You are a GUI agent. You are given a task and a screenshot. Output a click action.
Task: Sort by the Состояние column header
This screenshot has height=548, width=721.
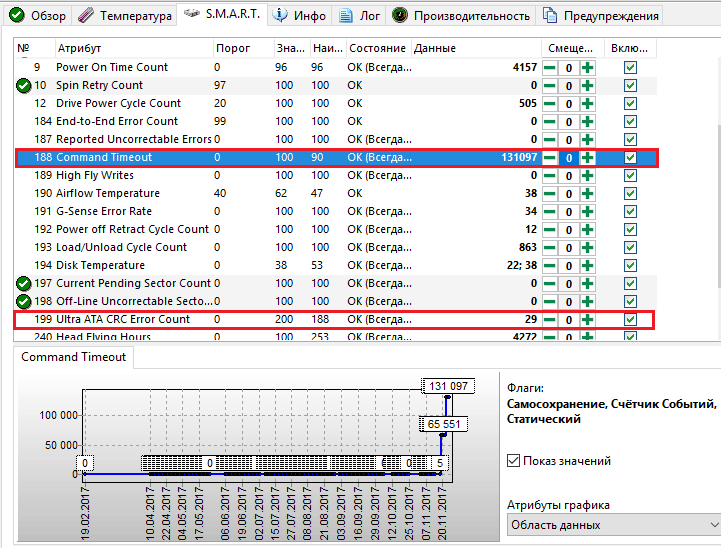[x=376, y=48]
